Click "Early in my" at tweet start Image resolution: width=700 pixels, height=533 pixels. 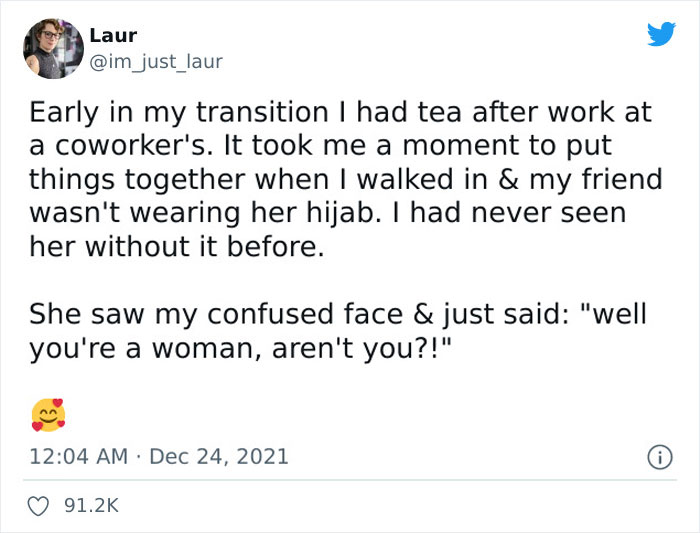pyautogui.click(x=108, y=113)
